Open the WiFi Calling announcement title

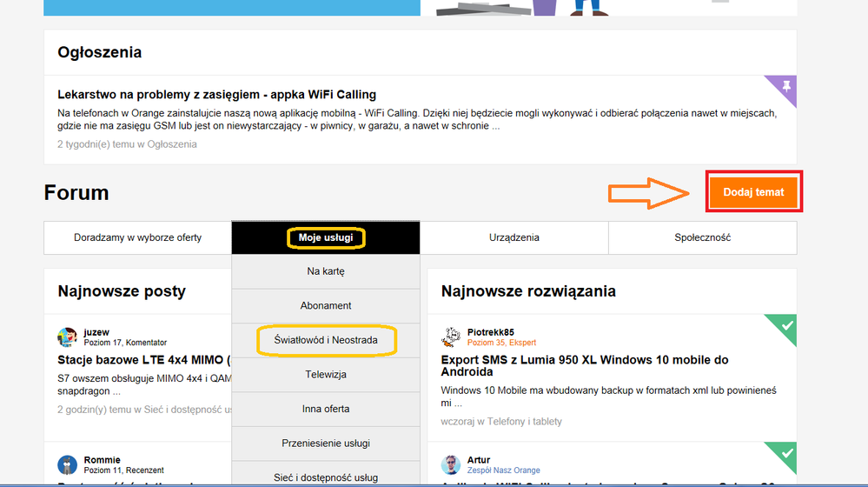coord(216,95)
